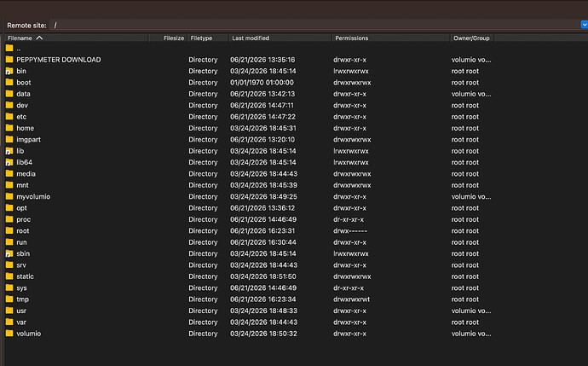Sort by the Permissions column header
Screen dimensions: 588x366
[x=391, y=38]
